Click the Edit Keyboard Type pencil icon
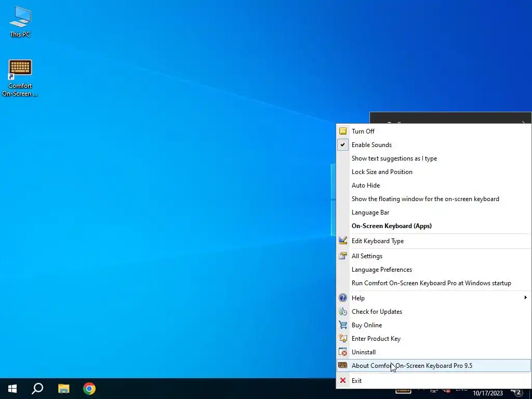 (343, 241)
